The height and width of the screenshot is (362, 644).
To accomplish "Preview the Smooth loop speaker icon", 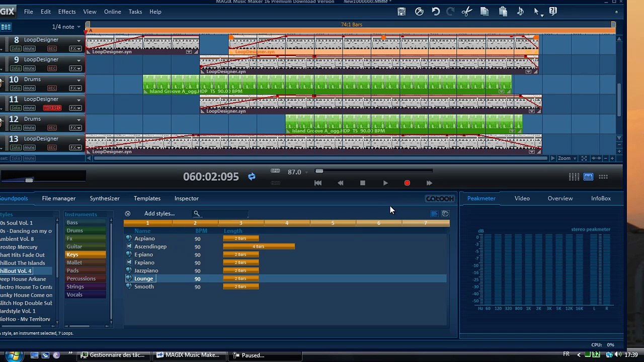I will (129, 287).
